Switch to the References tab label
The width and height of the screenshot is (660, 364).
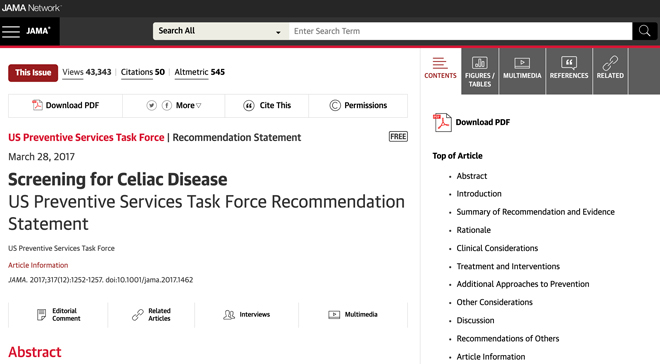click(569, 76)
